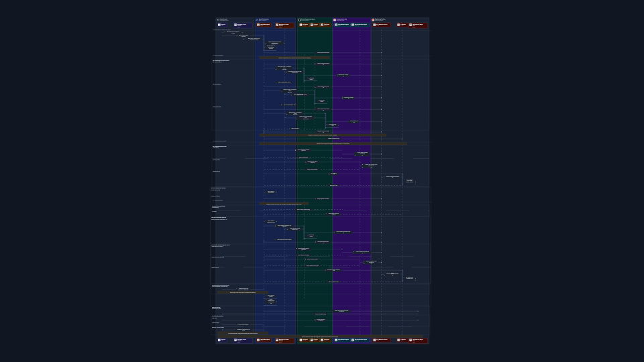Select first brown participant box in blue lane header

pyautogui.click(x=264, y=25)
